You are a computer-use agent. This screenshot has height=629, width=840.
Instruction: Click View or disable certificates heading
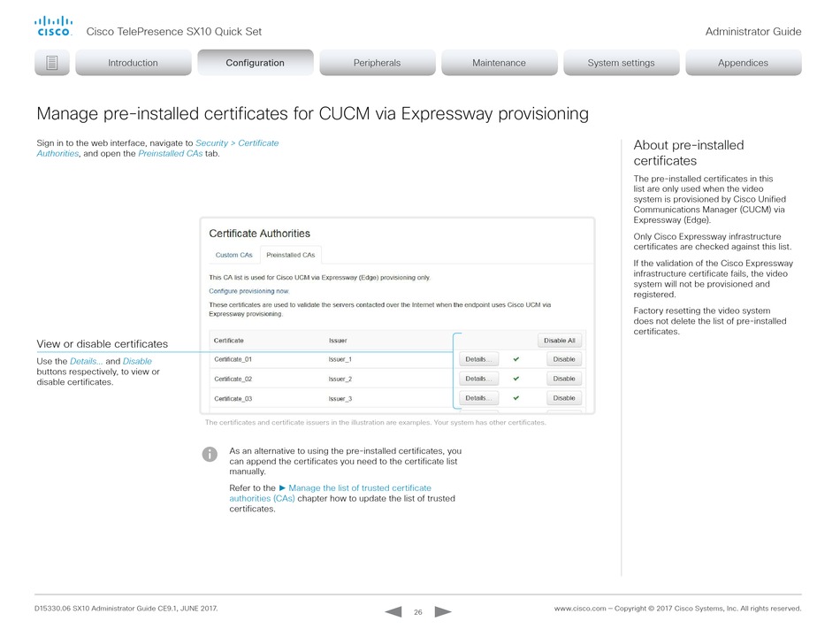tap(103, 344)
